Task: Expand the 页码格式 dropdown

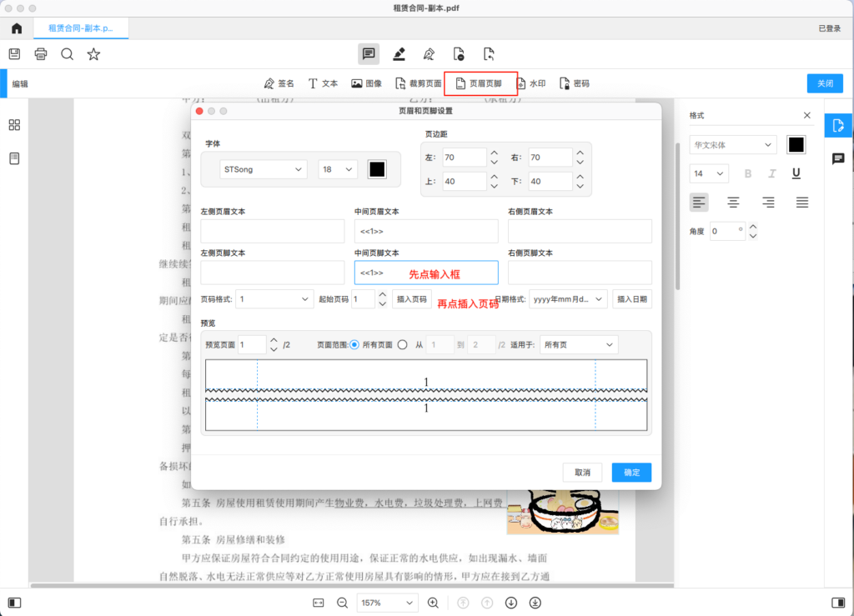Action: coord(274,299)
